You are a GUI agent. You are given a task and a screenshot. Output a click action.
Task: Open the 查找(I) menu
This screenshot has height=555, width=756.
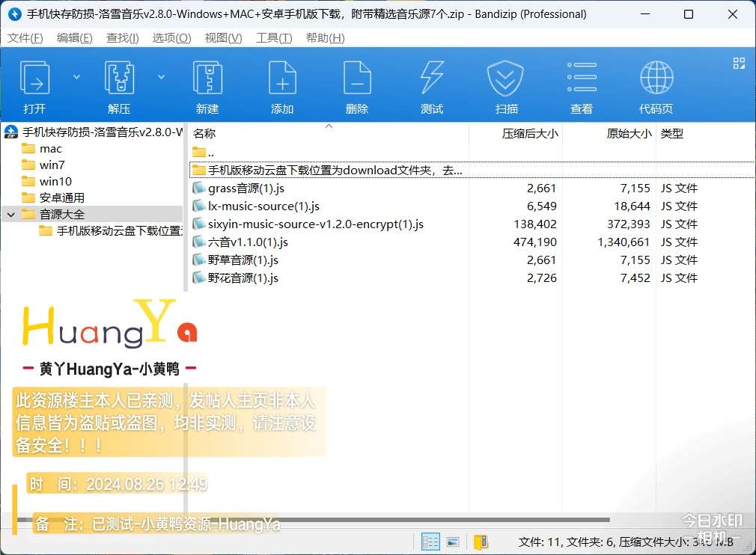(123, 38)
